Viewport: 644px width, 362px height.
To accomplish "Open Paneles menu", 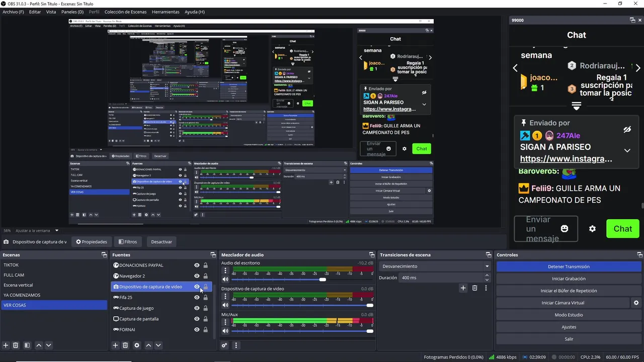I will click(x=72, y=12).
